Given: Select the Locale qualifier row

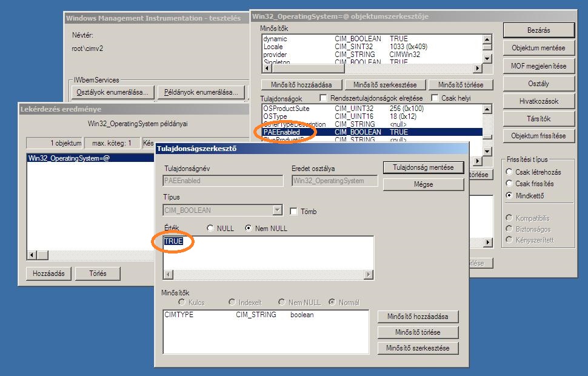Looking at the screenshot, I should pyautogui.click(x=372, y=47).
